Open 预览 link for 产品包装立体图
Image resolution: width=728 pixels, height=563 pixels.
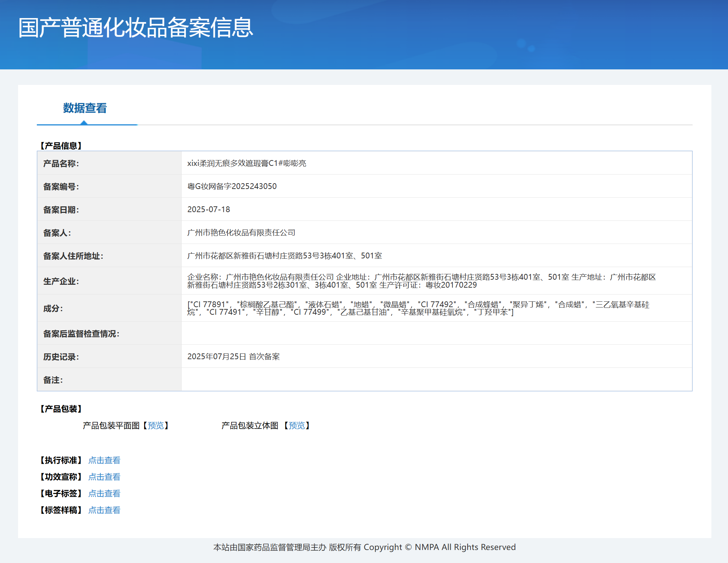click(297, 426)
